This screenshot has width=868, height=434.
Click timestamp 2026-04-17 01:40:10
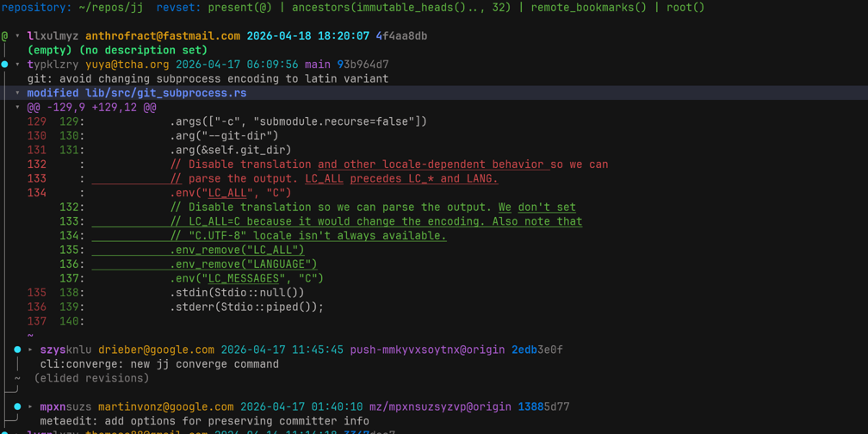(301, 407)
